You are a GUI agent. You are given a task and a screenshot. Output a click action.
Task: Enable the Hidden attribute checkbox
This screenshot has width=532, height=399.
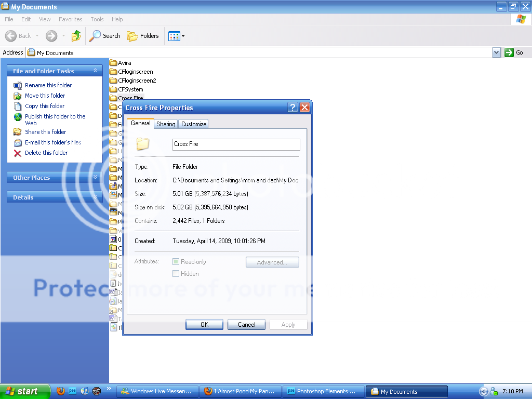176,274
